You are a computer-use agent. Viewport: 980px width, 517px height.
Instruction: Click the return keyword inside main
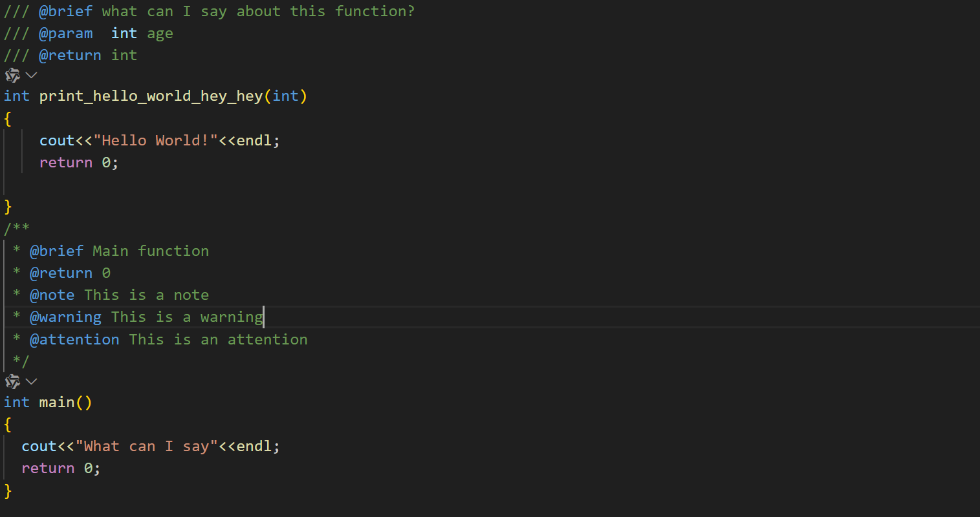[x=48, y=469]
